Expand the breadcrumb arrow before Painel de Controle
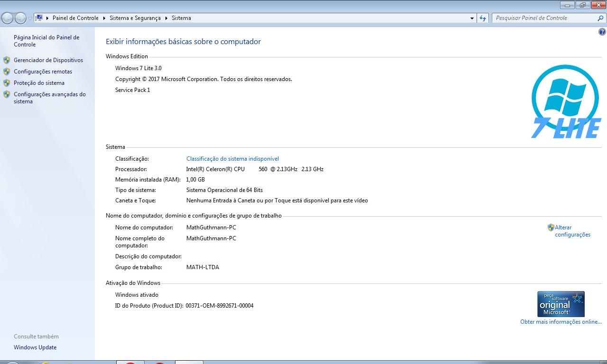 tap(47, 18)
